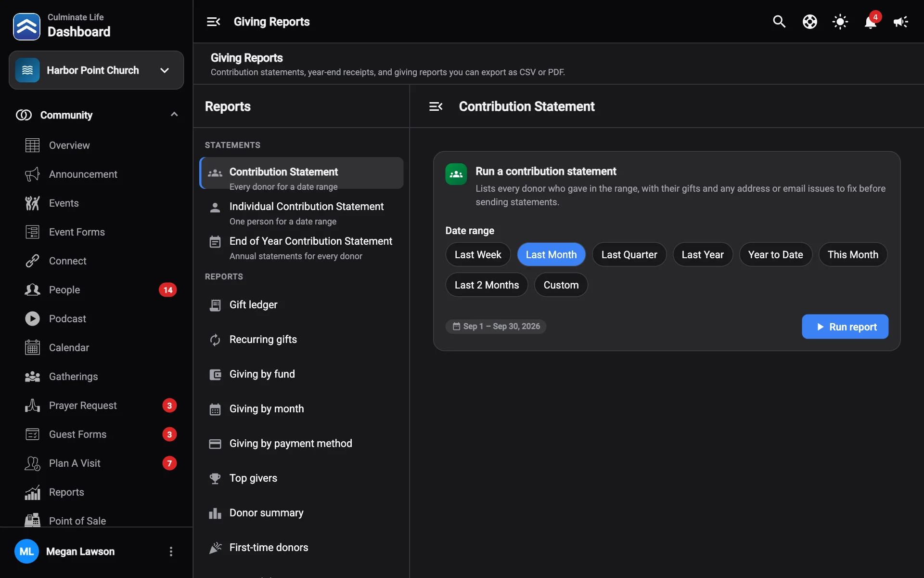
Task: Open the search icon in top bar
Action: click(779, 22)
